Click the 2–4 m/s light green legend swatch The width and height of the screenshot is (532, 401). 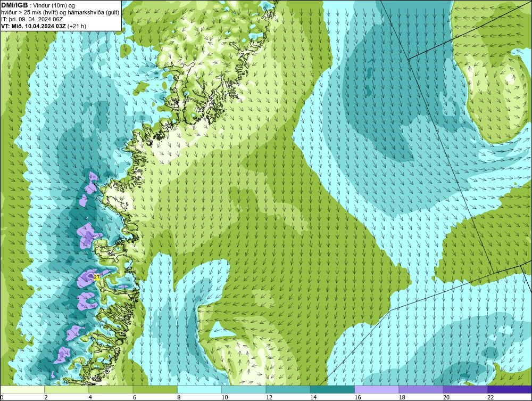(x=66, y=389)
